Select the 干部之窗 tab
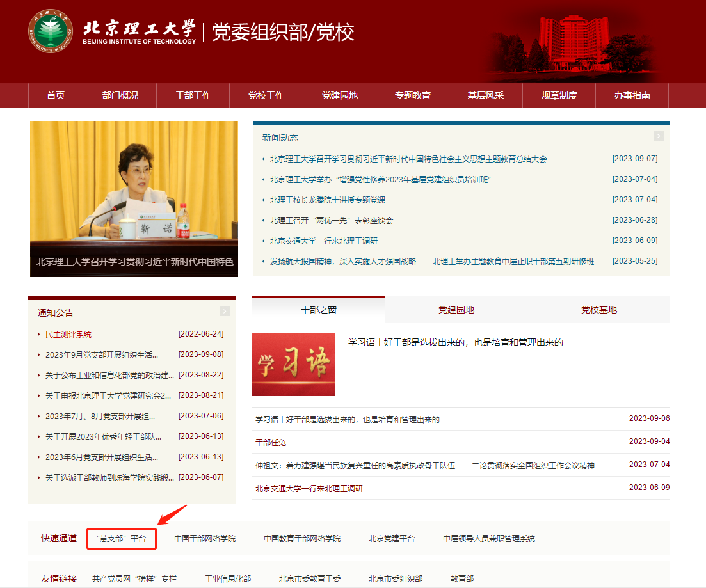Viewport: 706px width, 588px height. point(319,310)
